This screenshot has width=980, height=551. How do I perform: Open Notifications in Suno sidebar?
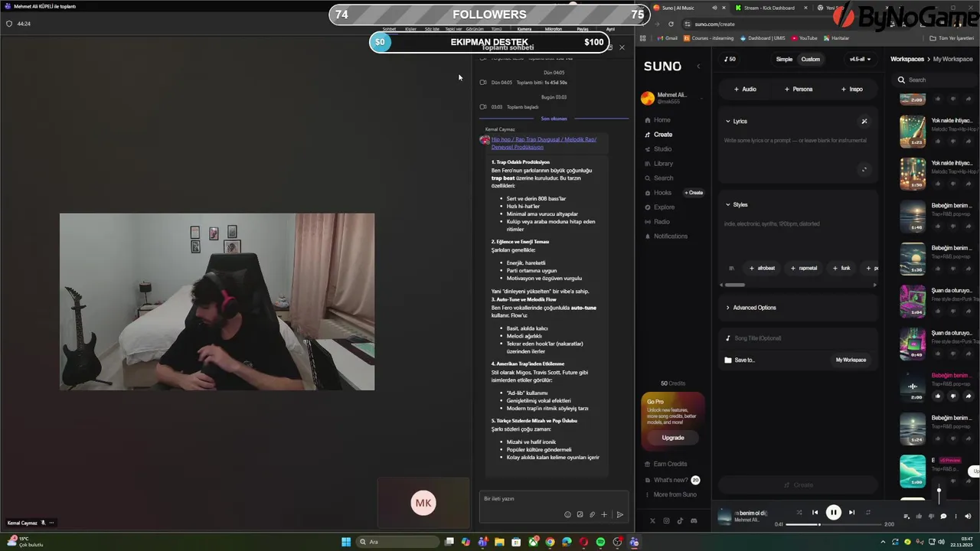pos(665,236)
